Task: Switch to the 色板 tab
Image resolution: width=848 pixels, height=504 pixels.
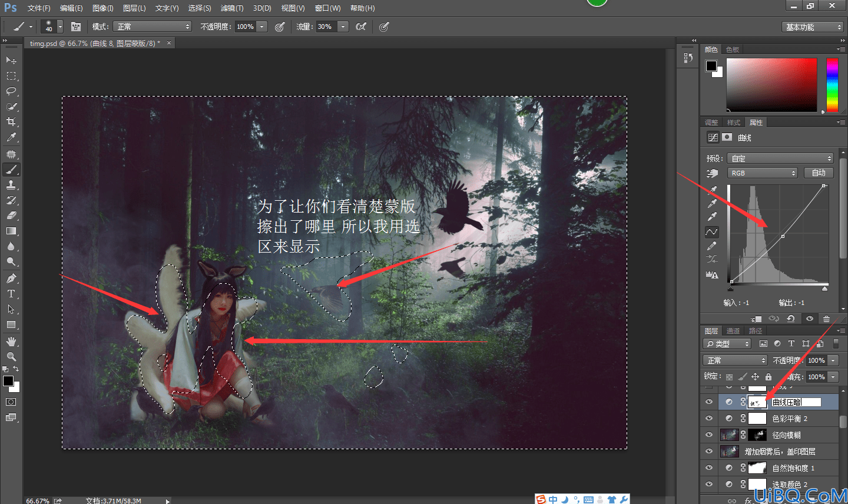Action: 733,49
